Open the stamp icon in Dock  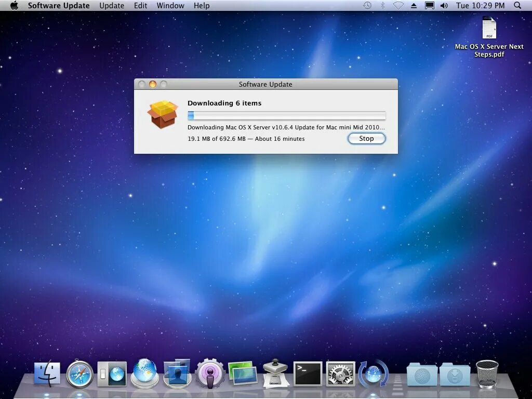pos(275,373)
